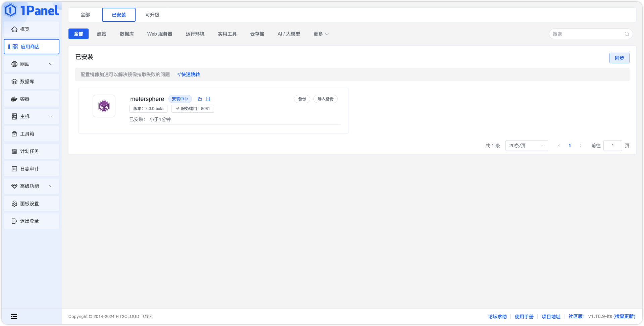Filter by AI / 大模型 category
Screen dimensions: 644x326
(x=289, y=34)
